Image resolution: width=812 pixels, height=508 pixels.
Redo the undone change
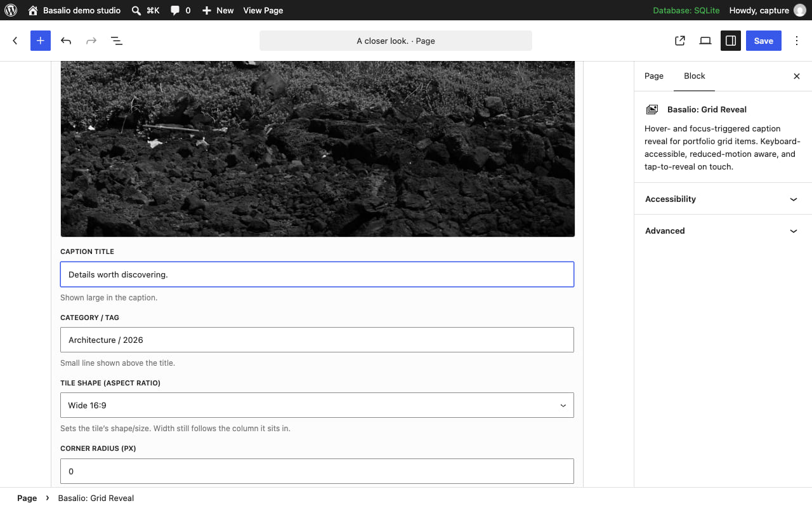point(91,41)
